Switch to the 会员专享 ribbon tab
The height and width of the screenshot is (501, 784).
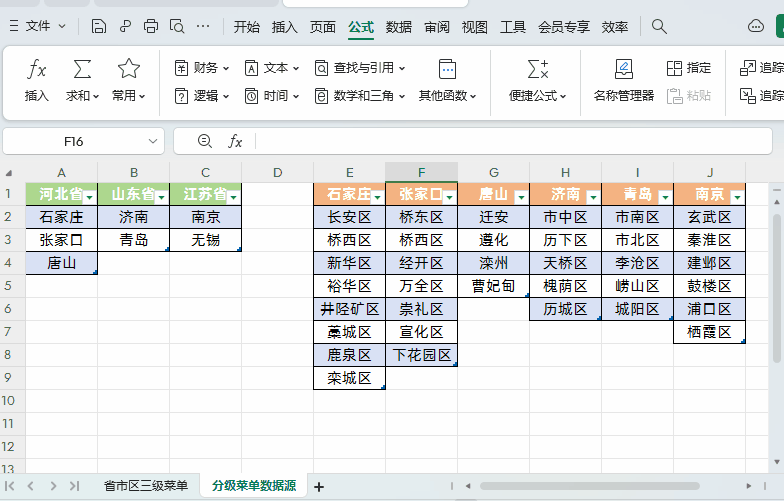(x=564, y=27)
